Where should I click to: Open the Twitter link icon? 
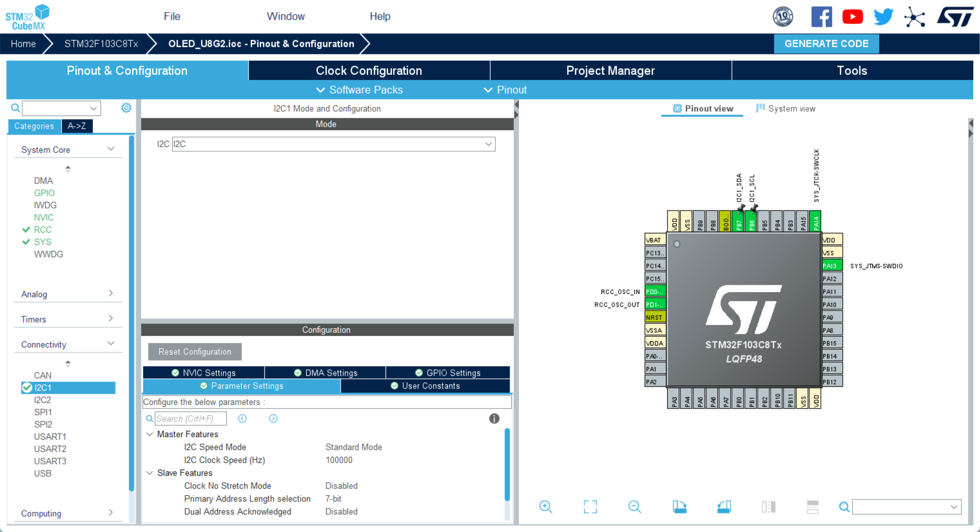click(x=884, y=17)
